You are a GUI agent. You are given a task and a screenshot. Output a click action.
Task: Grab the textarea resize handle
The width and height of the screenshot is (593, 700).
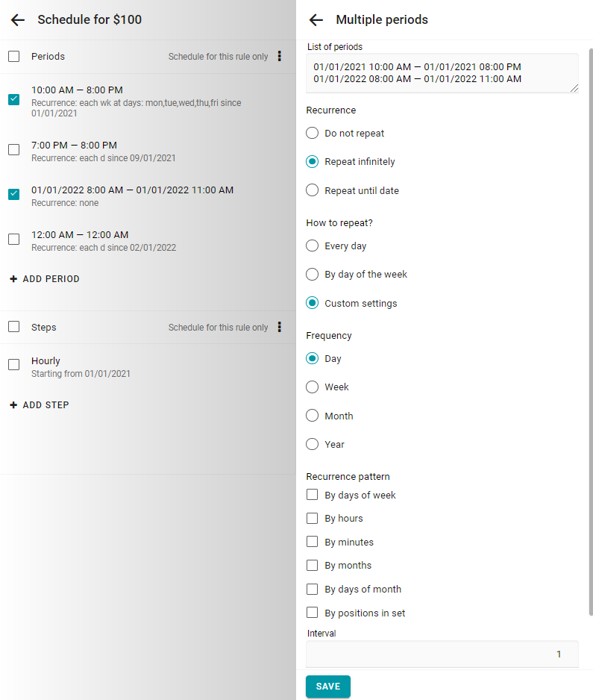574,88
